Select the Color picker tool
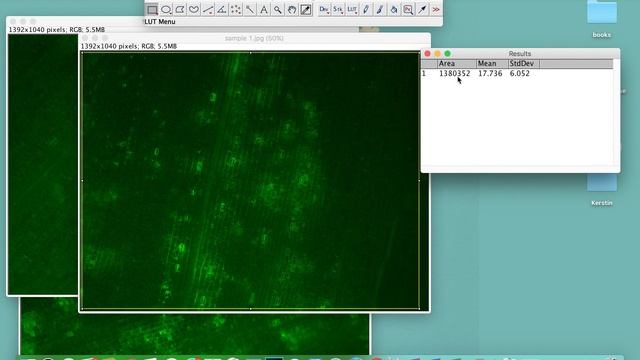This screenshot has width=640, height=360. click(x=306, y=9)
